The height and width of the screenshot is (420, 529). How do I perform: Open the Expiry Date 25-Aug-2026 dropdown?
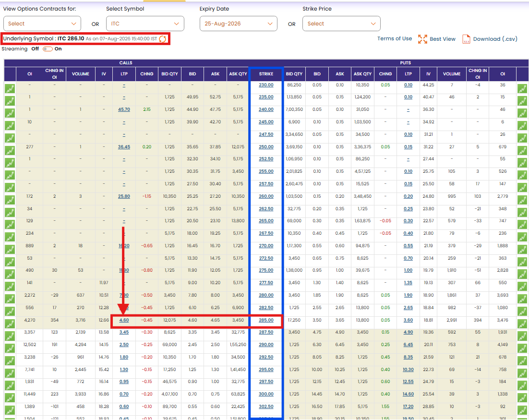tap(239, 24)
